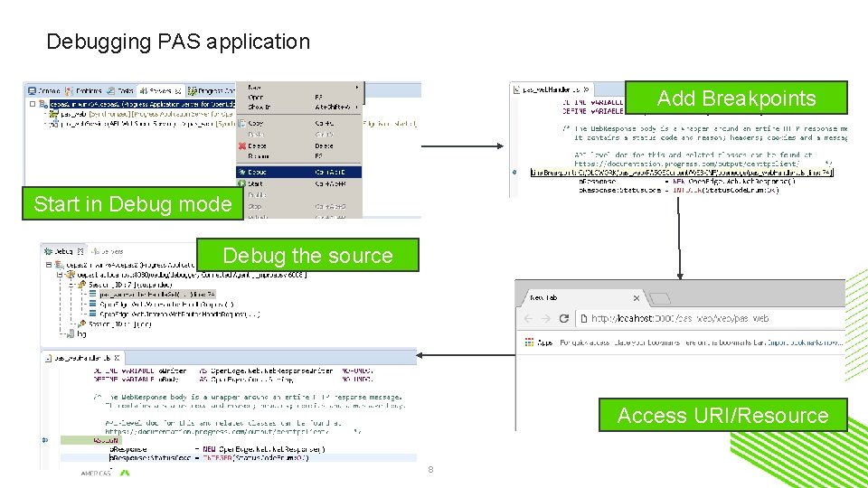This screenshot has height=488, width=868.
Task: Select the Session ID 7 suspended thread
Action: [x=130, y=285]
